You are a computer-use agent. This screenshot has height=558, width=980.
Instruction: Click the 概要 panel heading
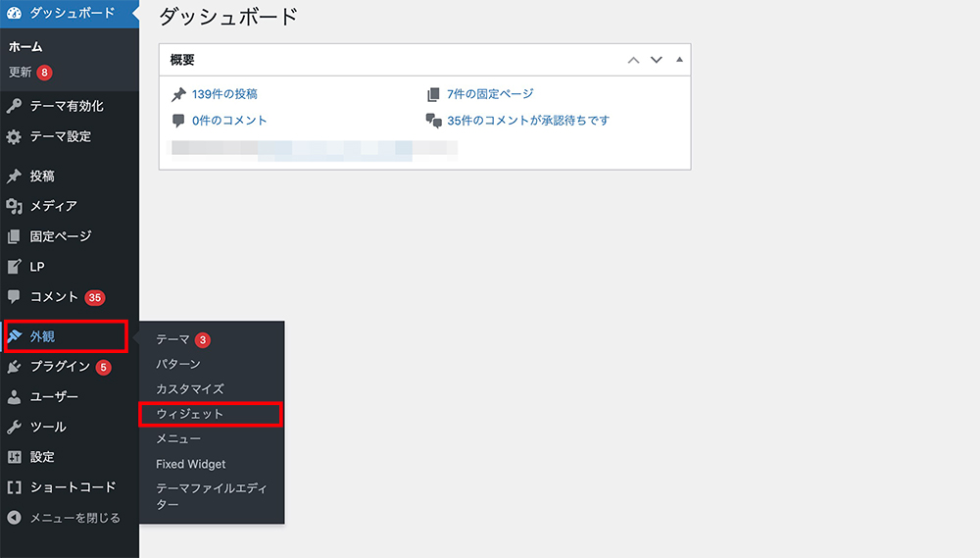click(182, 60)
